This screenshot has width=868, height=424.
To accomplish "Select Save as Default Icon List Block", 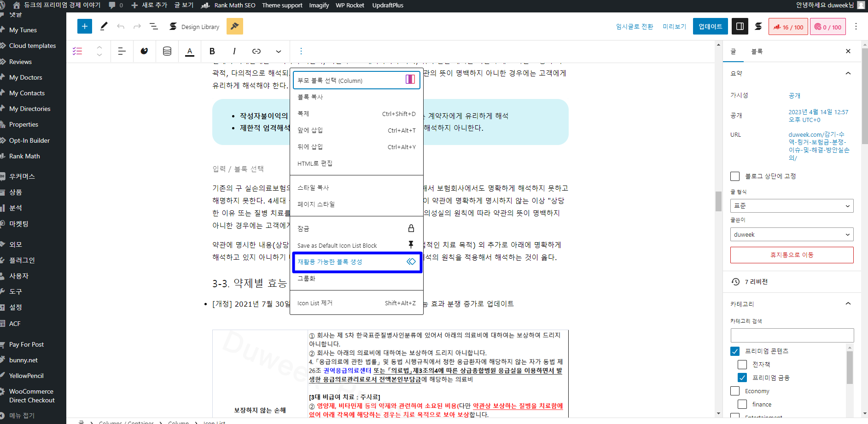I will point(357,245).
